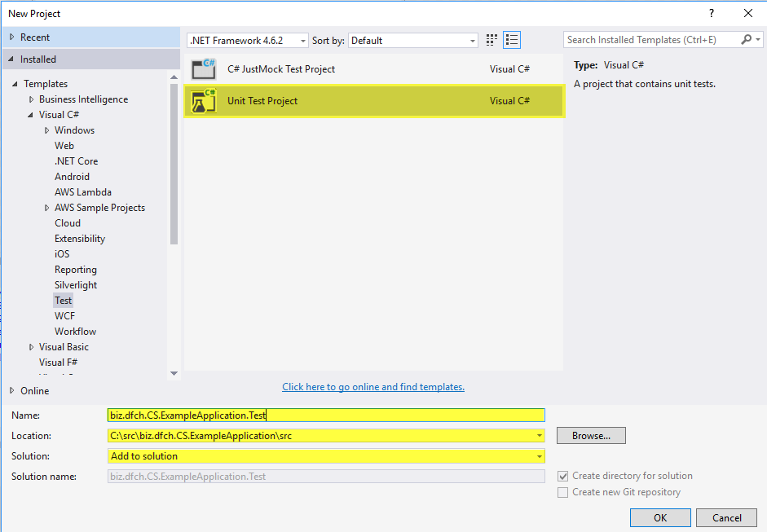Select the .NET Core template category
767x532 pixels.
click(x=76, y=161)
